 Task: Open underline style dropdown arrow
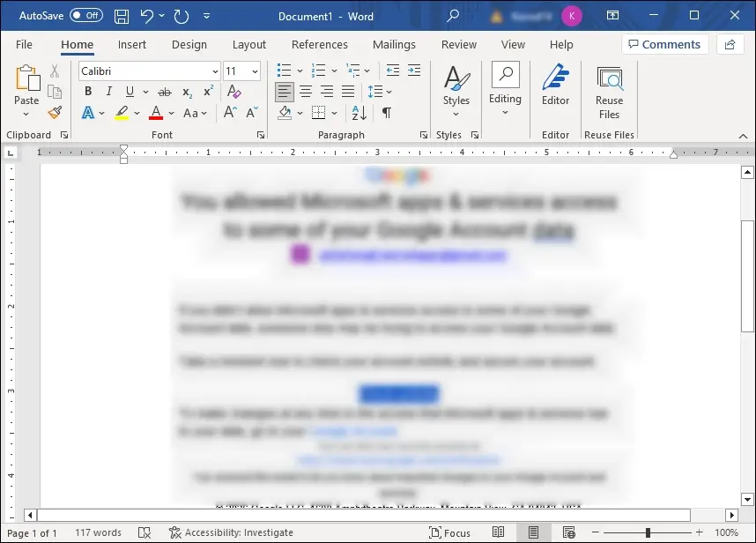click(145, 92)
